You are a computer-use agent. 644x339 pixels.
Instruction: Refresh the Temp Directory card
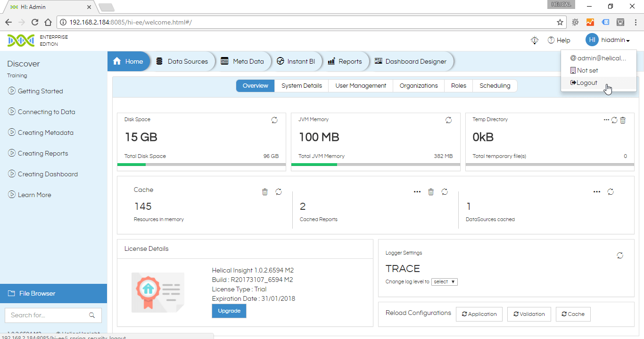tap(614, 120)
